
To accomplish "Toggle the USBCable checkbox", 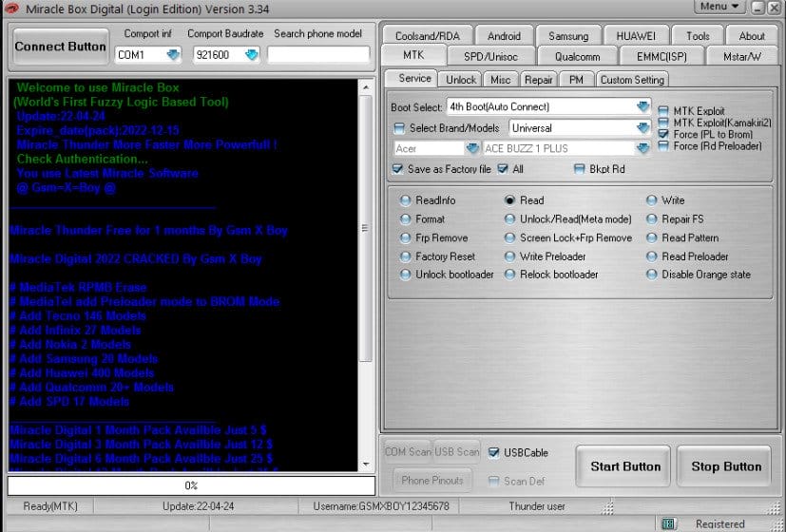I will pyautogui.click(x=494, y=453).
